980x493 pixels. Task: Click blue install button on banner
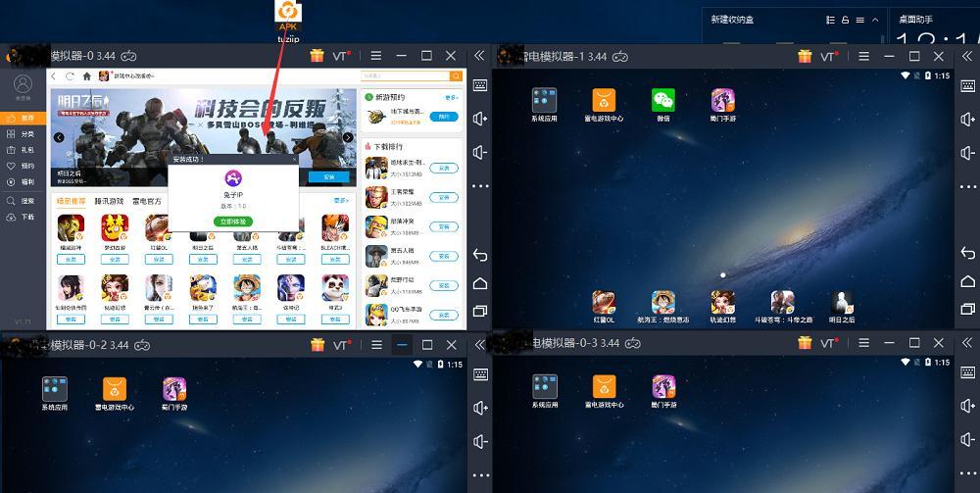[x=328, y=177]
